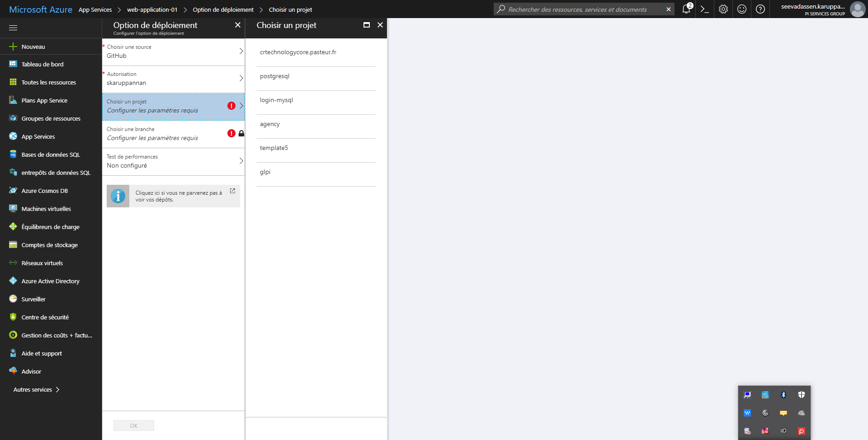The height and width of the screenshot is (440, 868).
Task: Click the red P tray icon
Action: pos(802,431)
